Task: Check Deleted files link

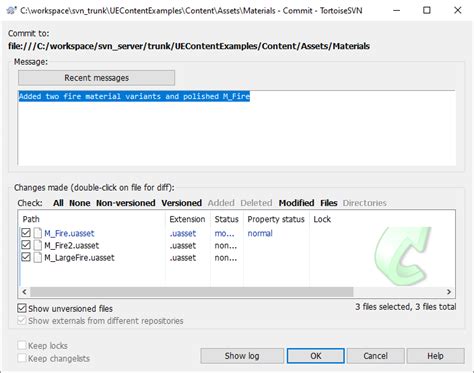Action: pyautogui.click(x=256, y=203)
